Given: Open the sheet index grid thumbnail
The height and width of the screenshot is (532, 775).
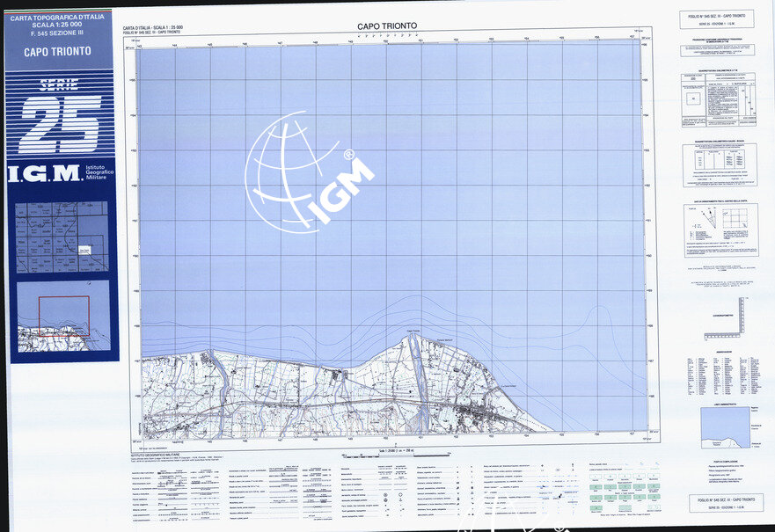Looking at the screenshot, I should 63,237.
